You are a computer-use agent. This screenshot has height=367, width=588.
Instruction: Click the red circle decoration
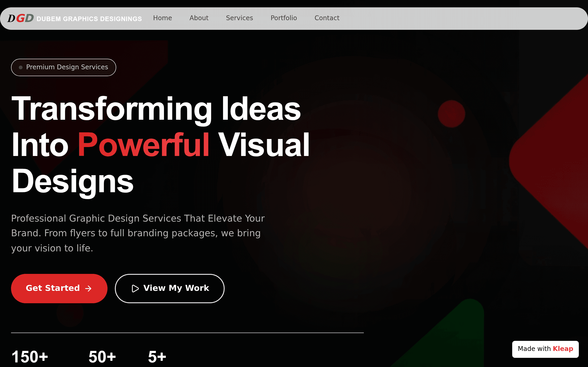point(451,114)
